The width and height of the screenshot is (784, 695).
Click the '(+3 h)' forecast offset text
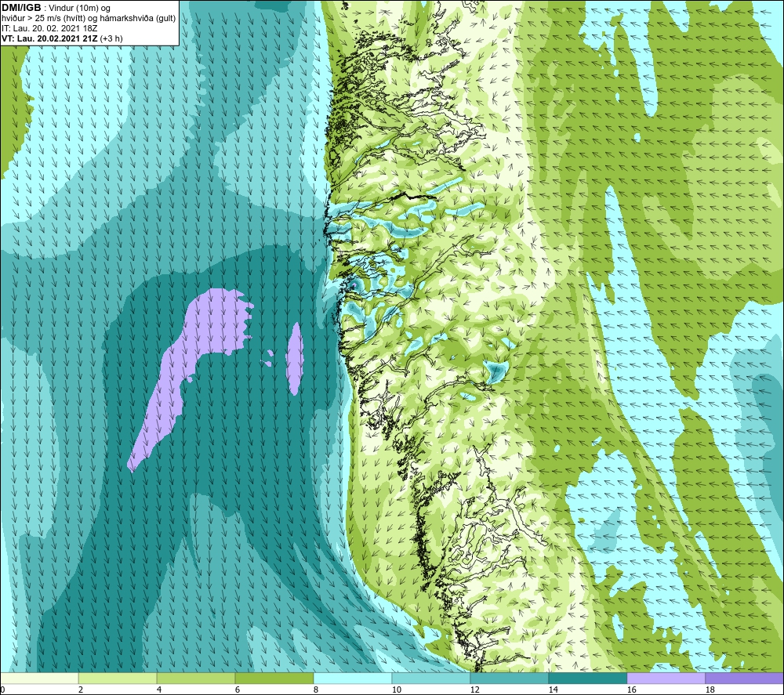point(111,38)
